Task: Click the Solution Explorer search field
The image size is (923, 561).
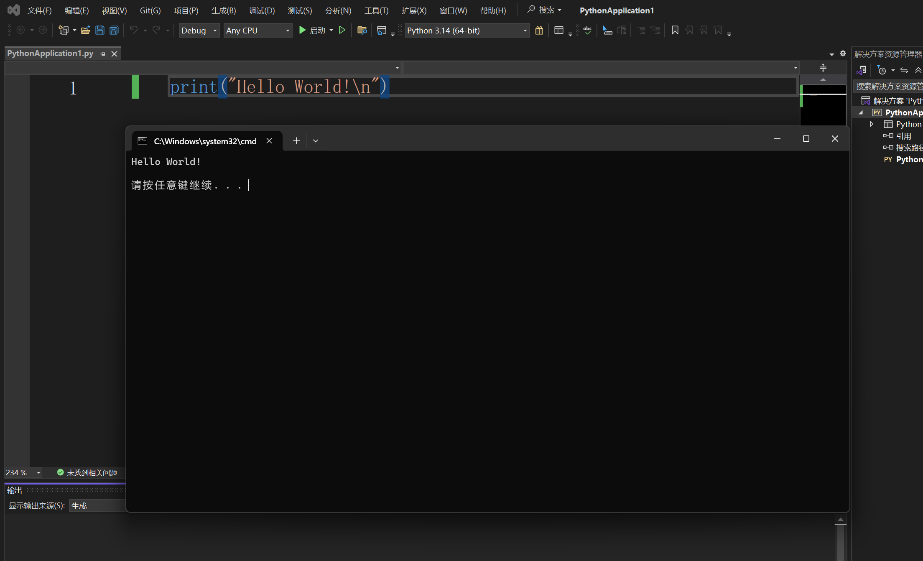Action: (x=888, y=86)
